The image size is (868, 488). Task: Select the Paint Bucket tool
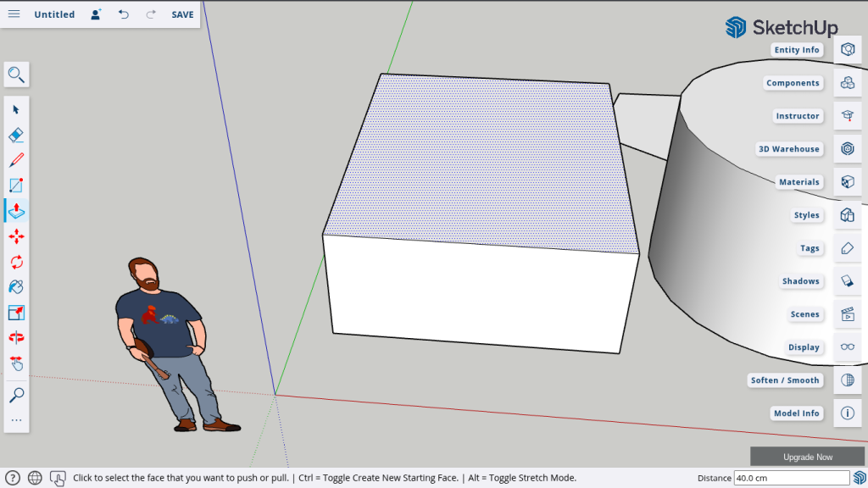[x=16, y=287]
